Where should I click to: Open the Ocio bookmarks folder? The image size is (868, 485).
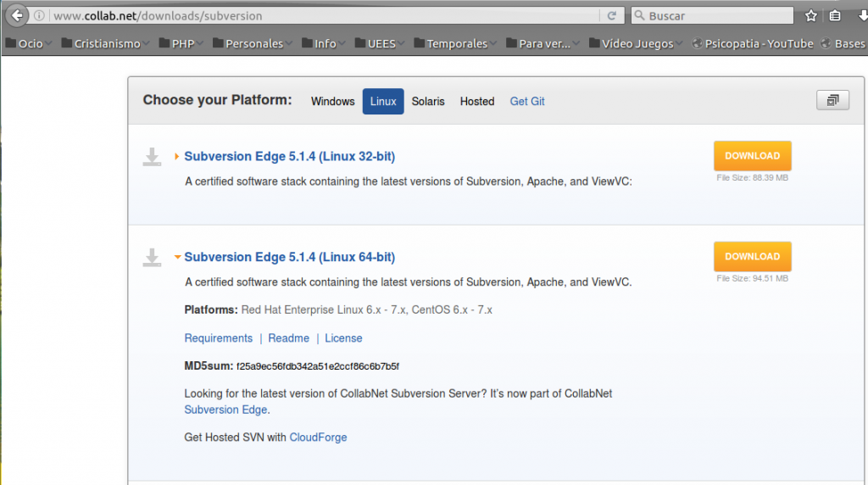pyautogui.click(x=28, y=43)
